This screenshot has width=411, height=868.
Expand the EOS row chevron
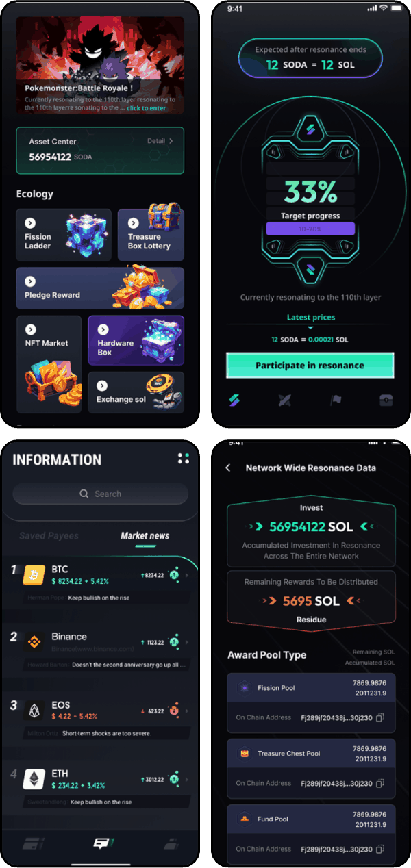coord(187,711)
